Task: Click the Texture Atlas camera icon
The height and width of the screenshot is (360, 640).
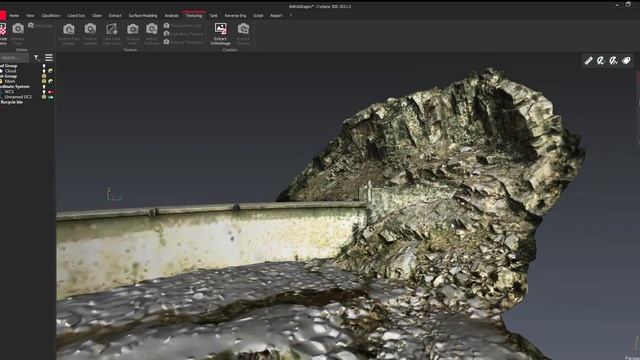Action: [133, 29]
